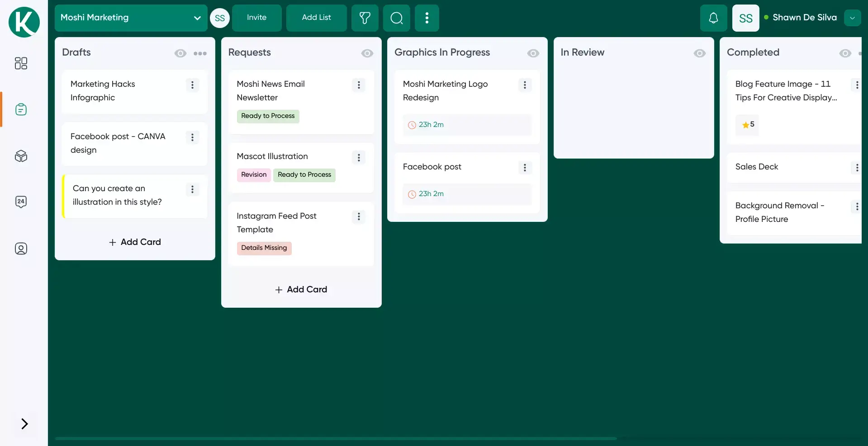Click the Kanri logo in the top-left corner
Screen dimensions: 868x446
click(x=24, y=22)
